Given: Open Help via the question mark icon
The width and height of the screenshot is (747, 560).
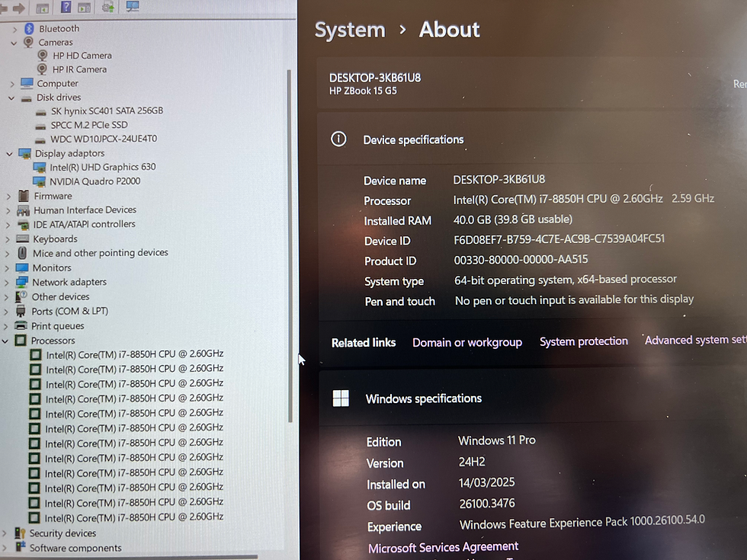Looking at the screenshot, I should click(x=66, y=7).
